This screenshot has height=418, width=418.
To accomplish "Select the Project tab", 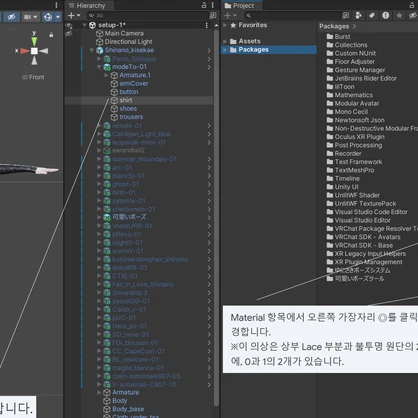I will coord(240,6).
